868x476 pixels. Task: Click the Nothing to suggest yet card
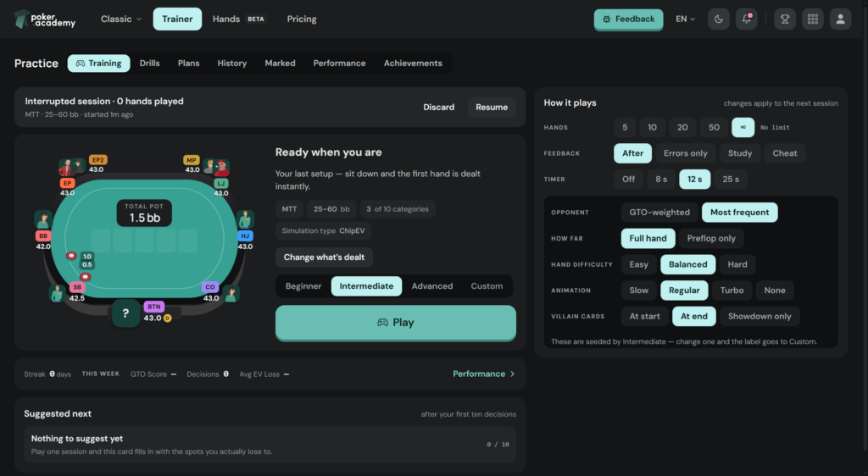click(270, 445)
